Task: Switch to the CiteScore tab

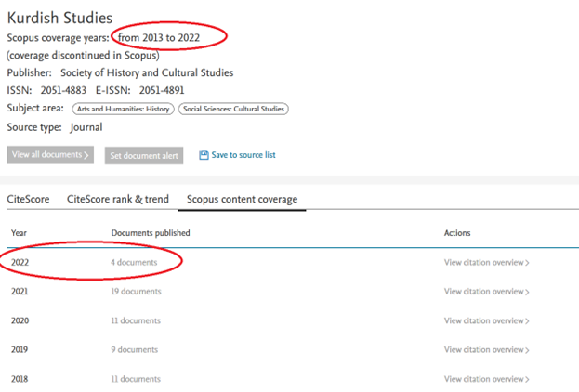Action: coord(29,199)
